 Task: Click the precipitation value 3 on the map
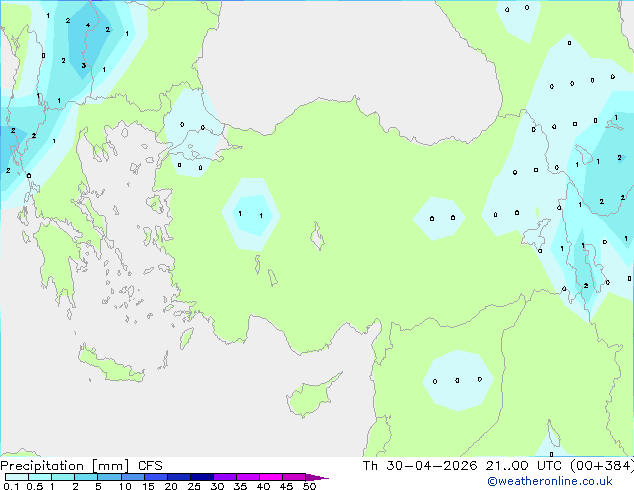[84, 65]
